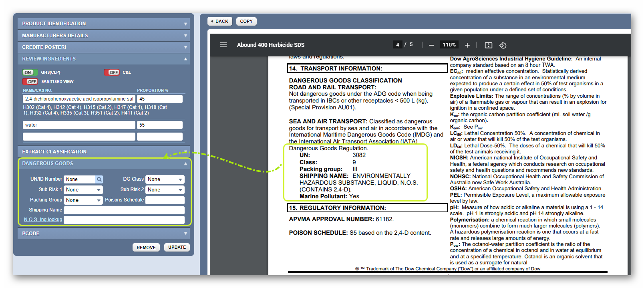Click the empty third ingredient name field
Image resolution: width=644 pixels, height=288 pixels.
(79, 137)
